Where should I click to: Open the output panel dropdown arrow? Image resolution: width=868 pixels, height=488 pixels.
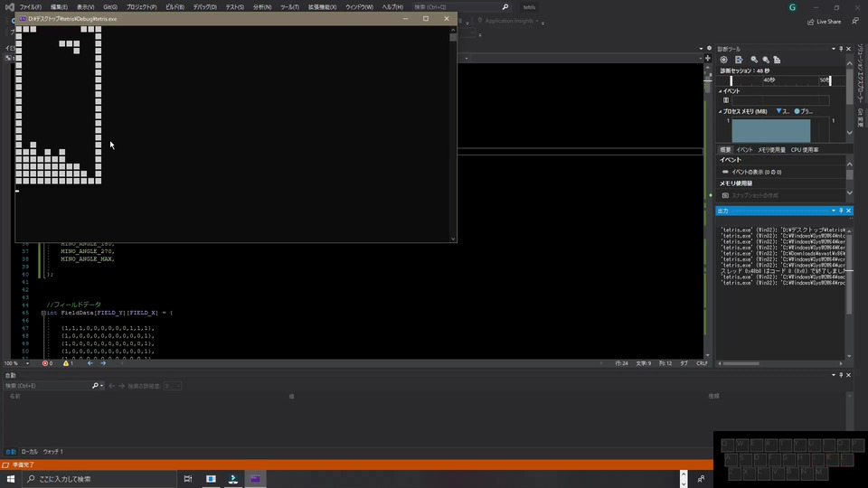833,211
